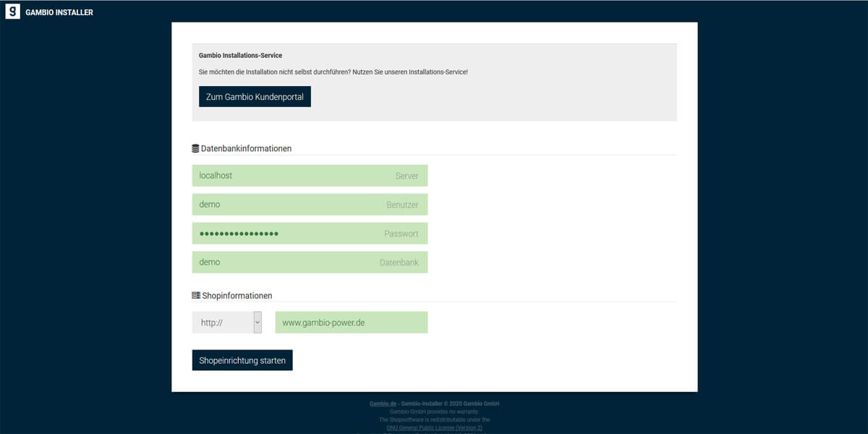The height and width of the screenshot is (434, 868).
Task: Open the Gambio.de footer link
Action: point(381,404)
